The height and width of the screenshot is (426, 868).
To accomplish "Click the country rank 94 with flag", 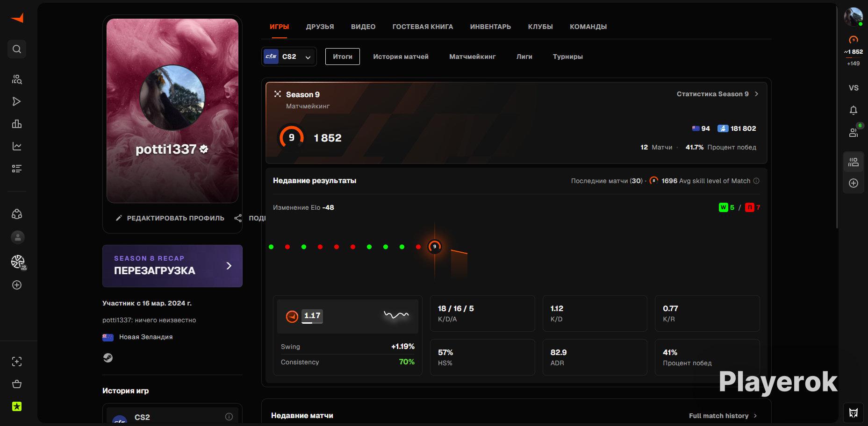I will 701,128.
